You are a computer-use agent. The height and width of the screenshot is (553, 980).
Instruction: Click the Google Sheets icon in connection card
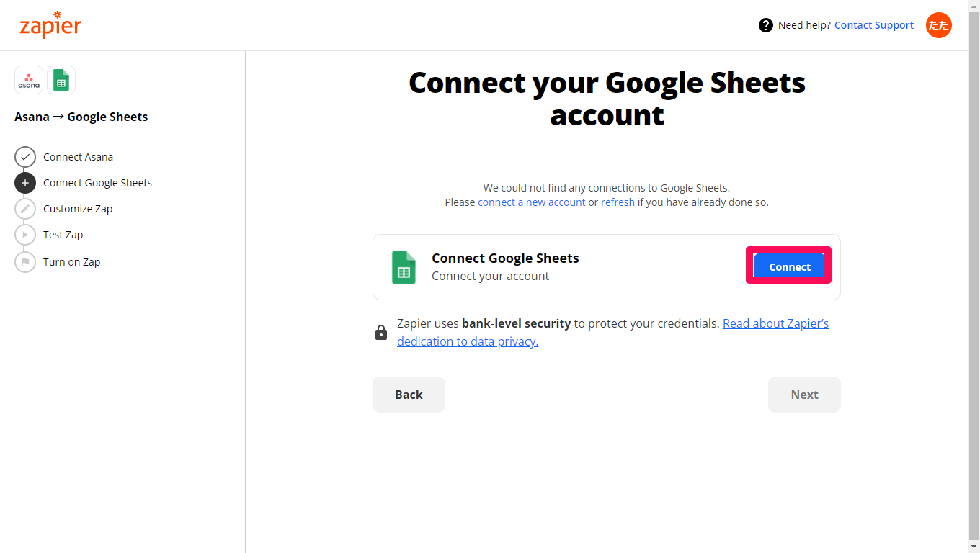404,267
